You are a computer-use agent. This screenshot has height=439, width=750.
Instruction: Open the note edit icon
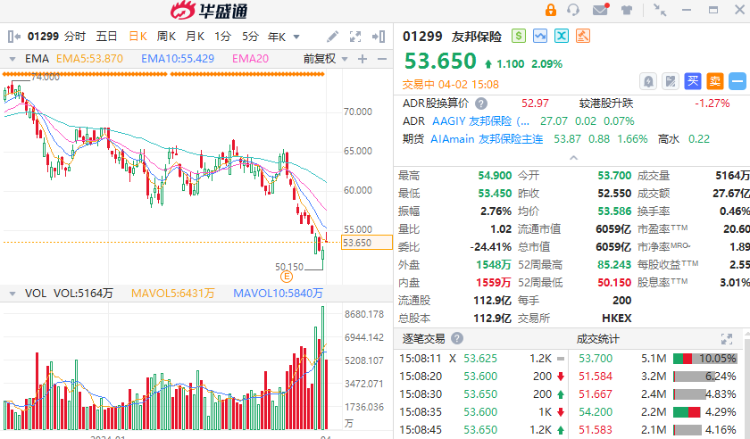click(x=671, y=81)
